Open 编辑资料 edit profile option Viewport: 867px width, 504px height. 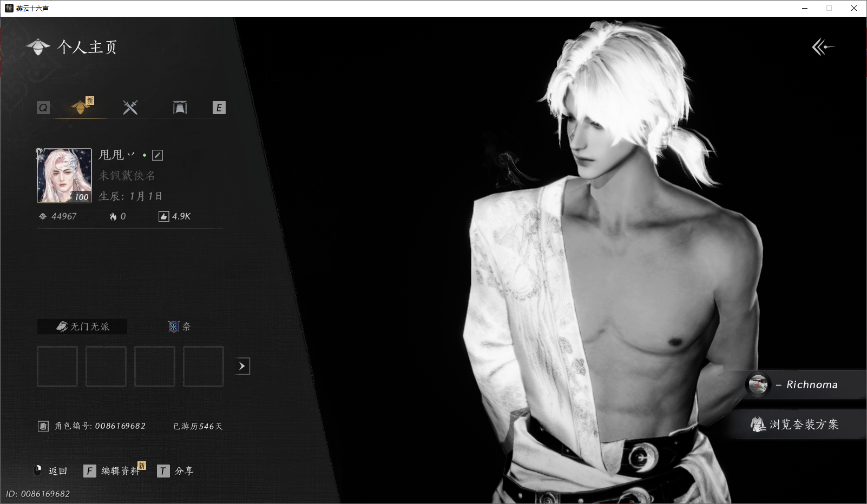pos(112,471)
